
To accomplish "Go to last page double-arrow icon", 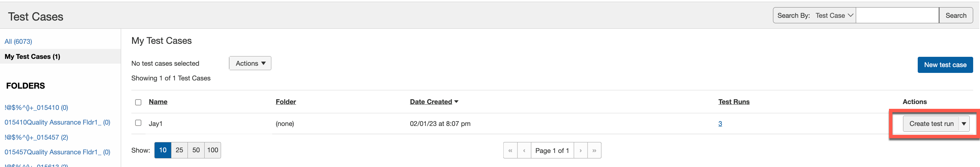I will point(594,151).
